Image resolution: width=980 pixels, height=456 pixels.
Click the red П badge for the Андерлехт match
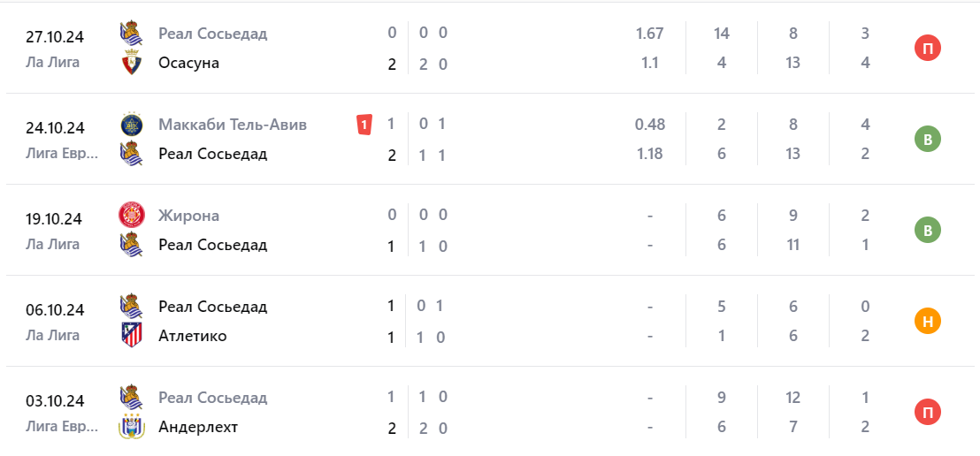tap(927, 412)
